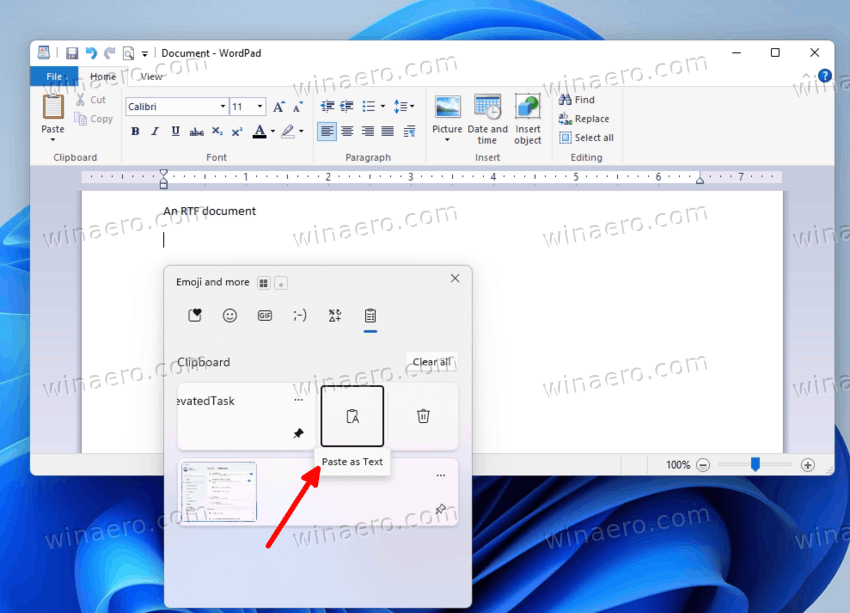Toggle Superscript formatting
This screenshot has height=613, width=850.
237,131
